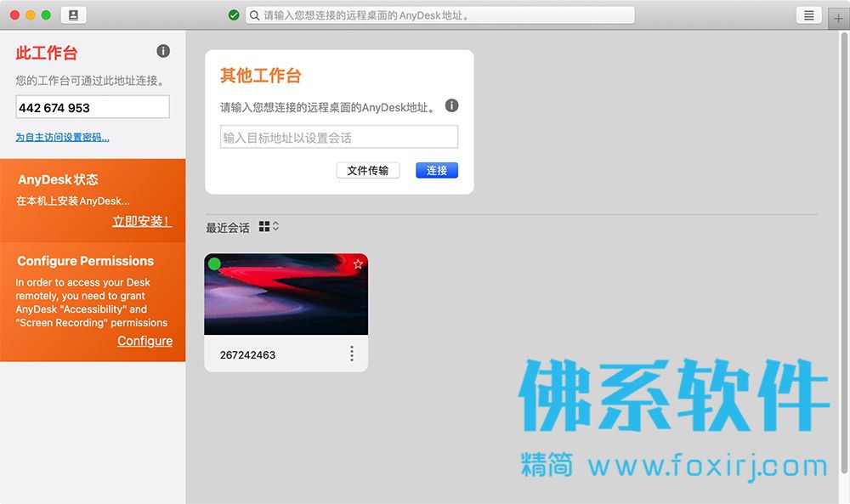Open three-dot options for session 267242463

tap(352, 354)
